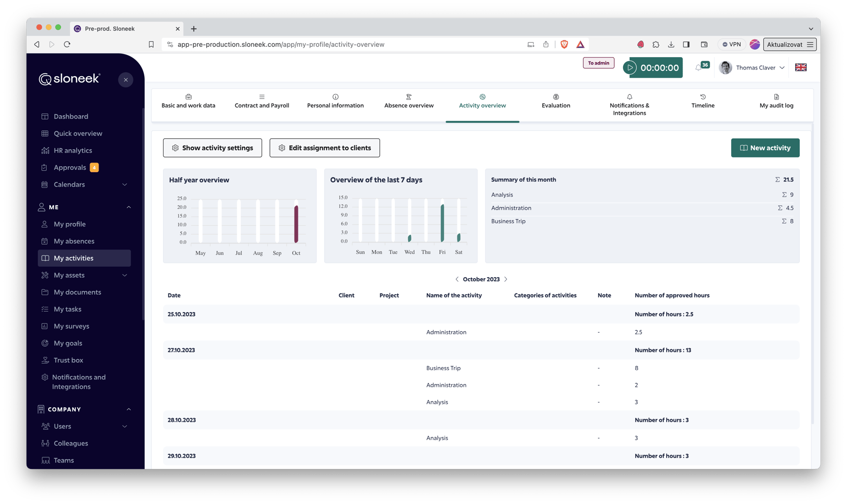Screen dimensions: 847x504
Task: Open My audit log tab
Action: [776, 101]
